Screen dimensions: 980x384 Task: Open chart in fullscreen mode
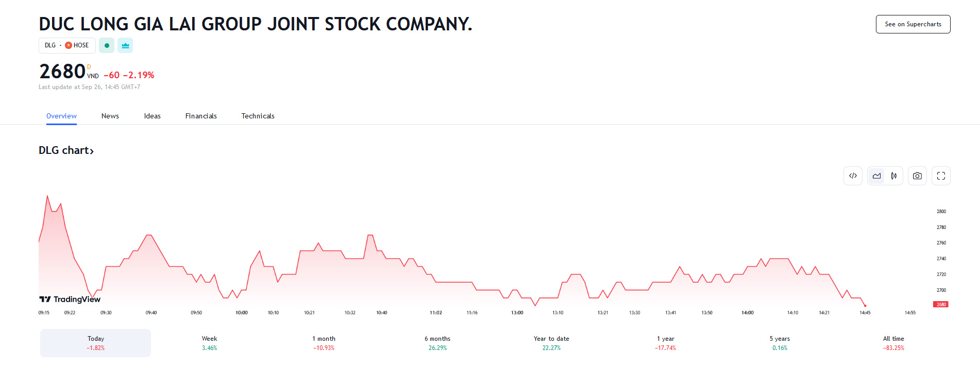[x=941, y=176]
